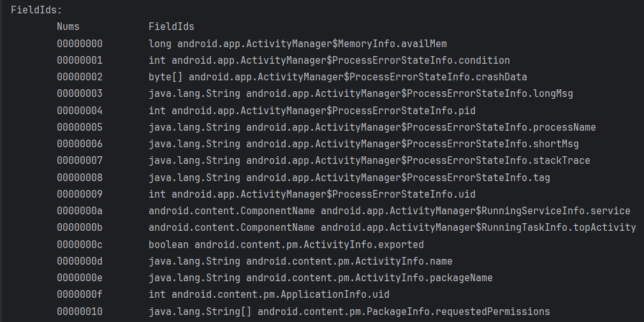Select the PackageInfo.requestedPermissions field line

click(x=349, y=311)
